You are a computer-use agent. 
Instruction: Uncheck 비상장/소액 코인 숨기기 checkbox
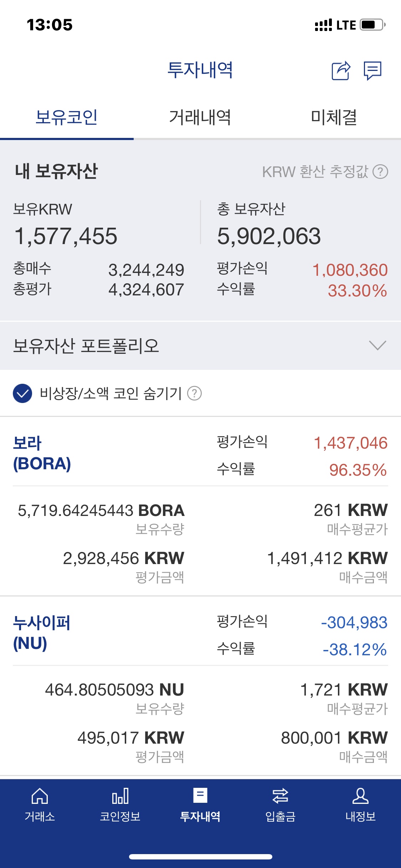[22, 393]
